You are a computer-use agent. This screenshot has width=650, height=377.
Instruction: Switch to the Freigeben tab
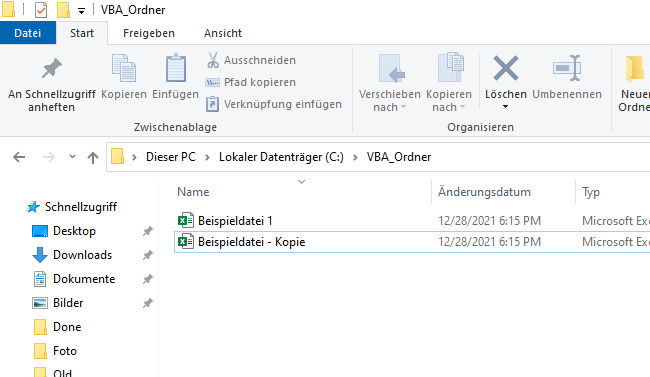point(149,33)
